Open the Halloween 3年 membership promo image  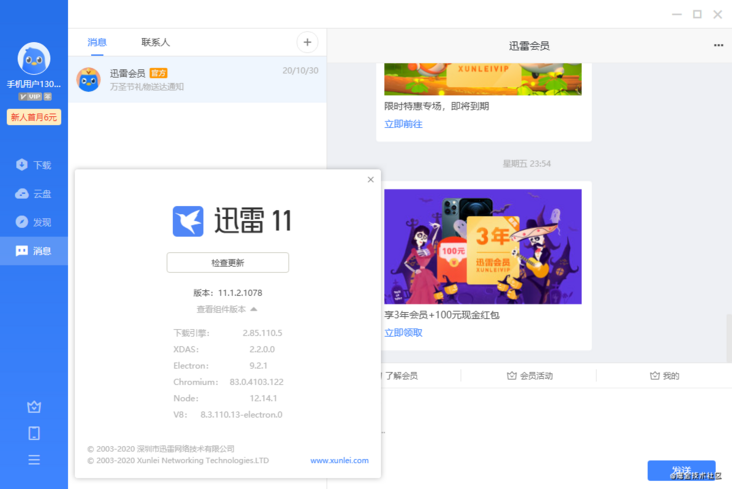pos(483,247)
